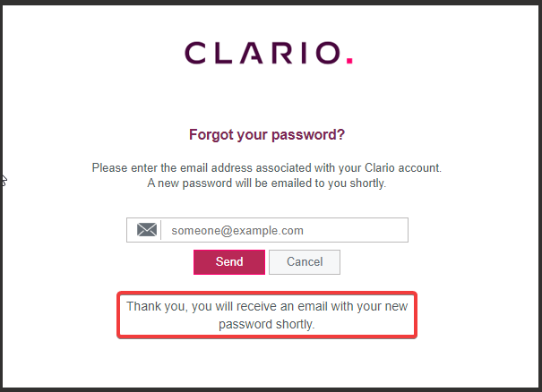Click the someone@example.com placeholder text
542x392 pixels.
pyautogui.click(x=237, y=230)
